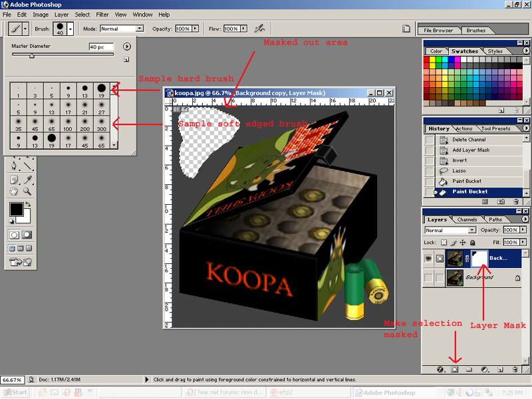Select the Zoom magnifier tool
Viewport: 532px width, 399px height.
click(x=27, y=192)
